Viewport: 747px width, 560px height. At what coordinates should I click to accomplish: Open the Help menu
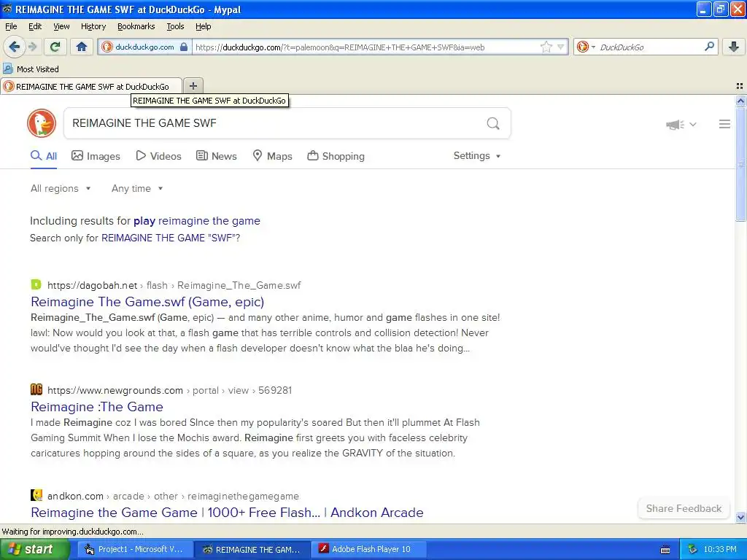tap(204, 26)
